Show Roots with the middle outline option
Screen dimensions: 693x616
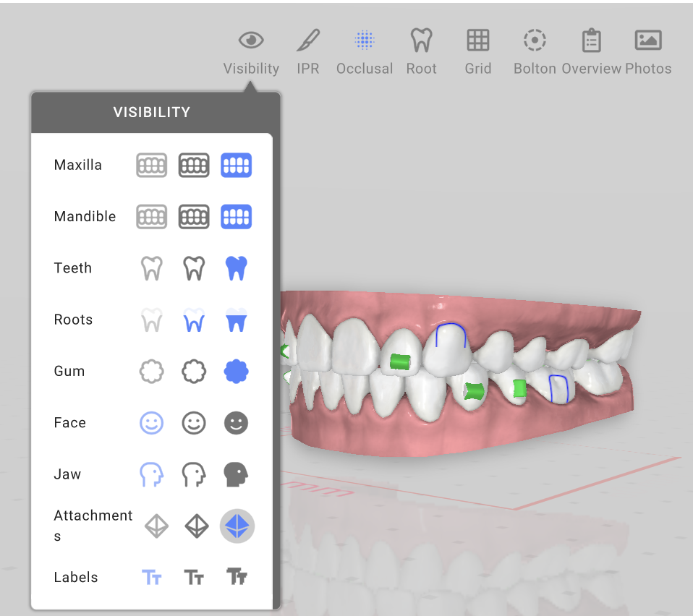coord(194,320)
